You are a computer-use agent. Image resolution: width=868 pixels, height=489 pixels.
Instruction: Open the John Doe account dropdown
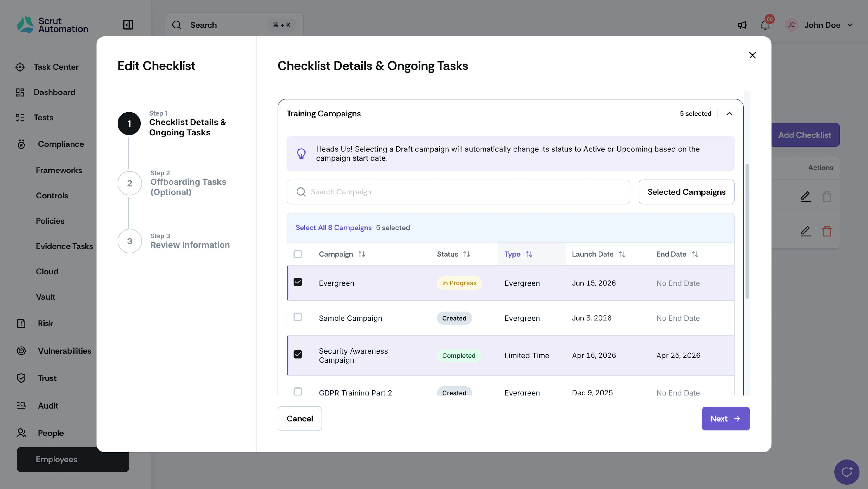coord(819,25)
